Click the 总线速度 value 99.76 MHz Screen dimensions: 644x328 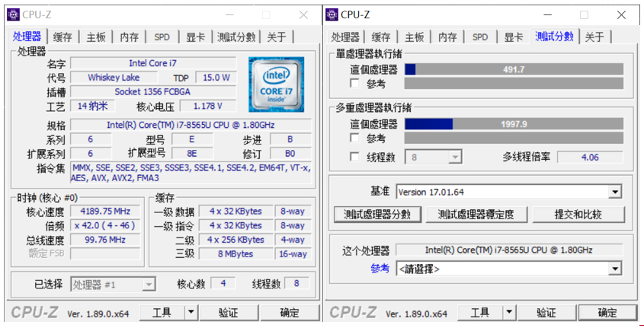105,240
